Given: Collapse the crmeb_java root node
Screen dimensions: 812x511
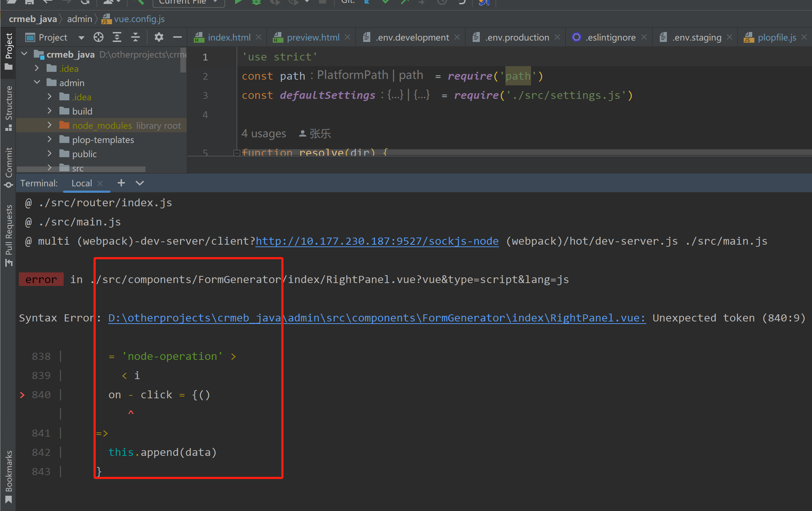Looking at the screenshot, I should pyautogui.click(x=25, y=54).
